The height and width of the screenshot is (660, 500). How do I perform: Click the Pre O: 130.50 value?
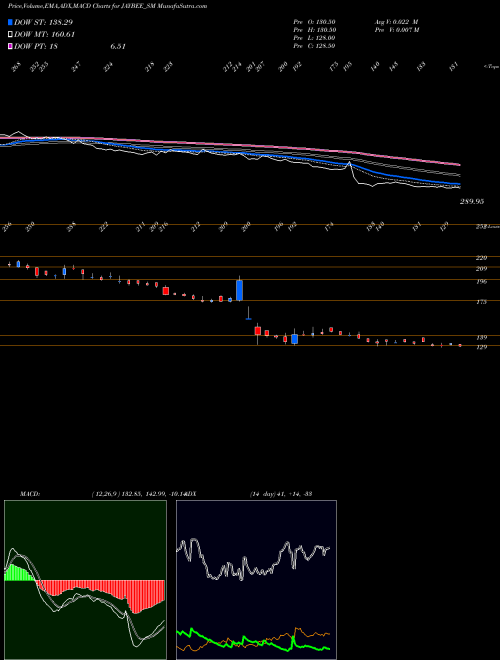314,21
